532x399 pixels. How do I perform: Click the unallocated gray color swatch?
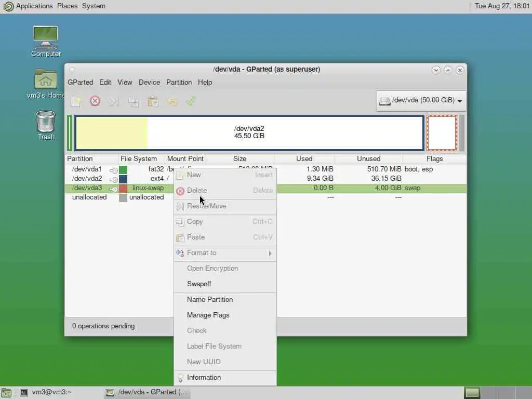click(123, 198)
